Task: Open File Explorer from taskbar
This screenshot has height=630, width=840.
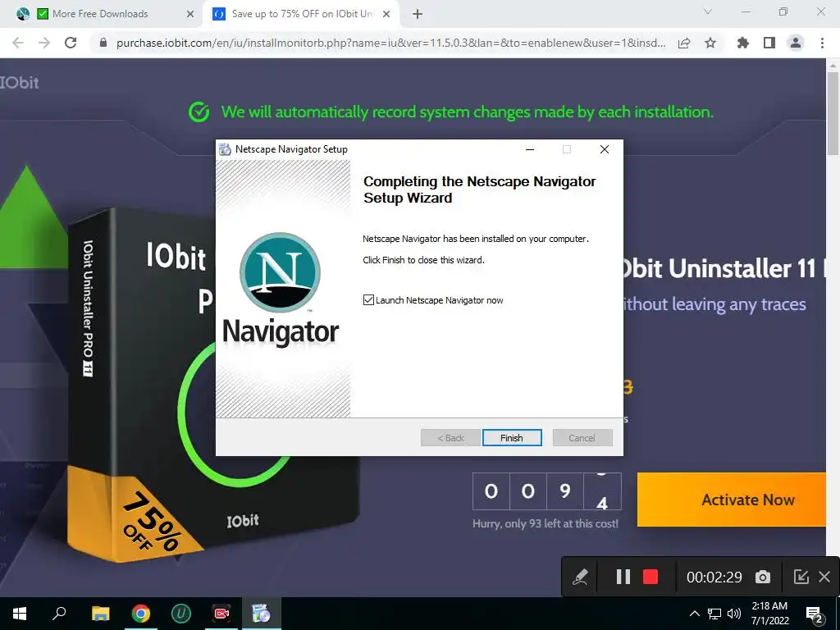Action: (x=100, y=614)
